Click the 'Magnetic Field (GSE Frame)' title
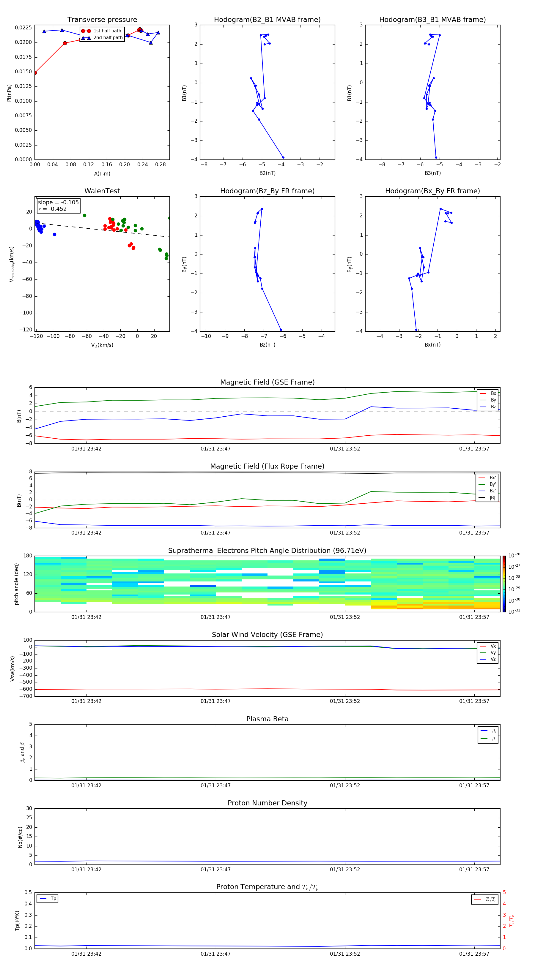This screenshot has width=535, height=980. (267, 382)
